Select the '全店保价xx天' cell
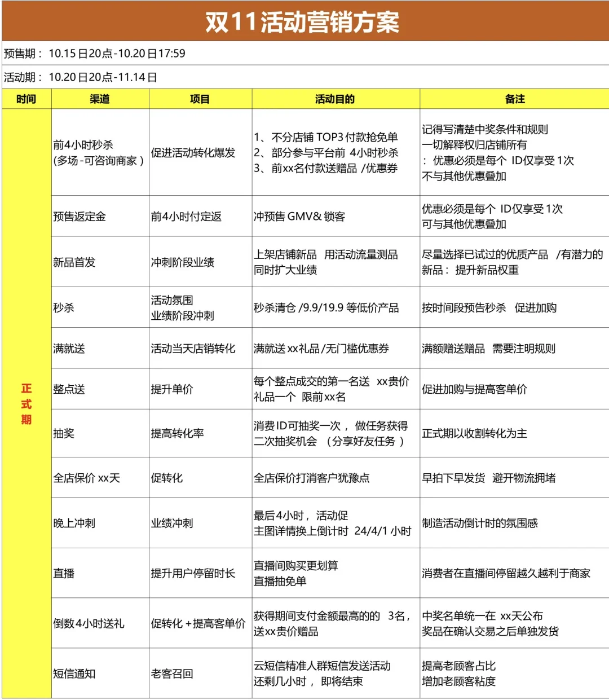Viewport: 609px width, 700px height. (x=100, y=478)
